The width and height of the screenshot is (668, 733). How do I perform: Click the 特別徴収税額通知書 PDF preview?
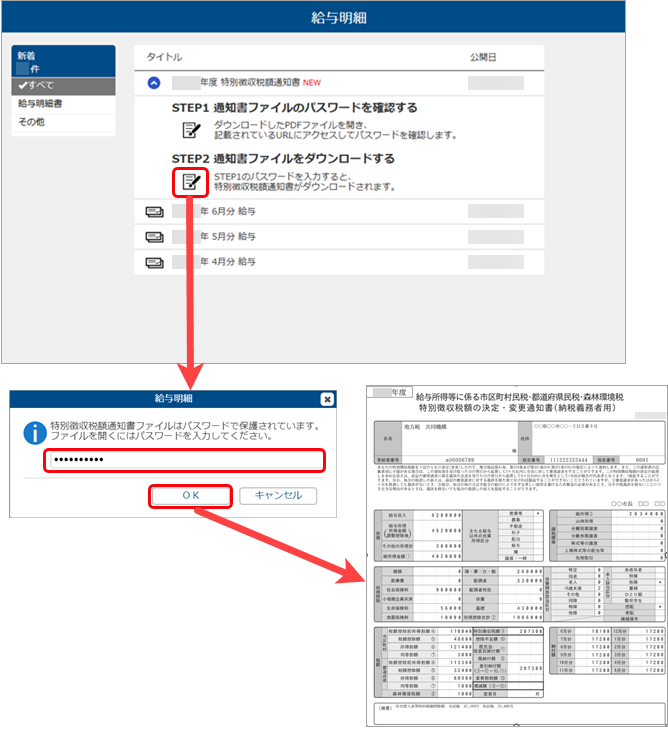click(517, 556)
